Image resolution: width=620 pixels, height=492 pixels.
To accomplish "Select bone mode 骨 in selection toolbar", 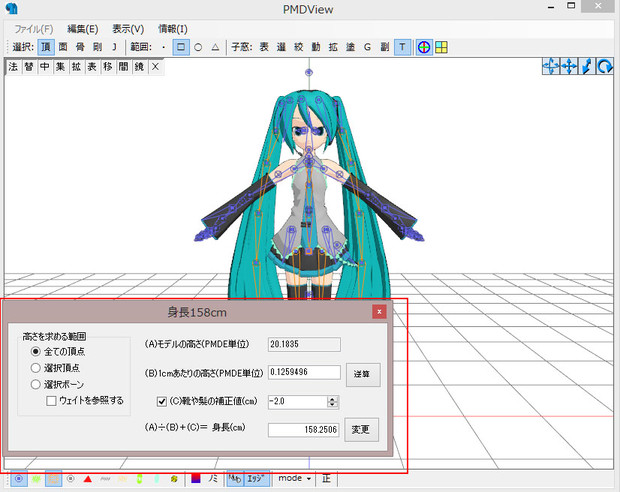I will [x=80, y=47].
